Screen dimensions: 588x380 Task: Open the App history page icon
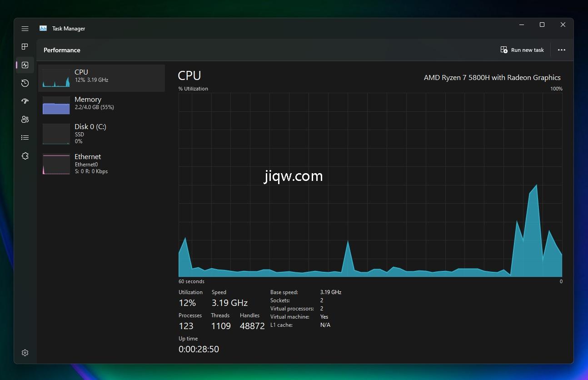click(25, 83)
